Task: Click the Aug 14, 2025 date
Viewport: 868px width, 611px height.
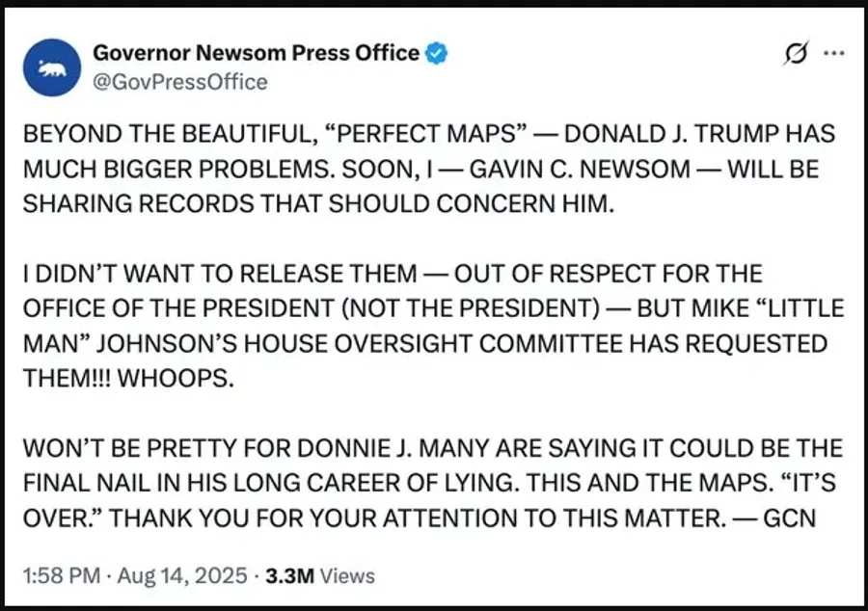Action: coord(182,575)
